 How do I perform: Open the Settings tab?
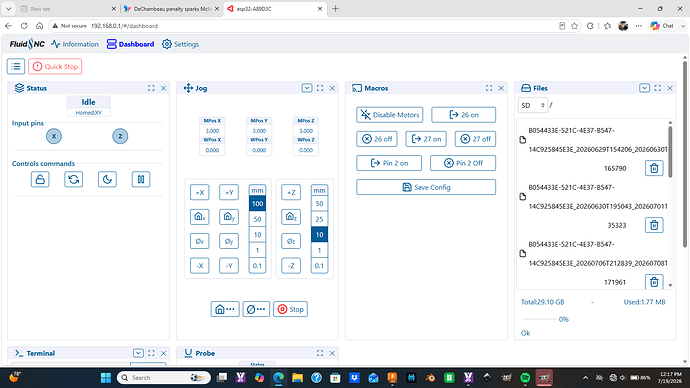tap(180, 44)
